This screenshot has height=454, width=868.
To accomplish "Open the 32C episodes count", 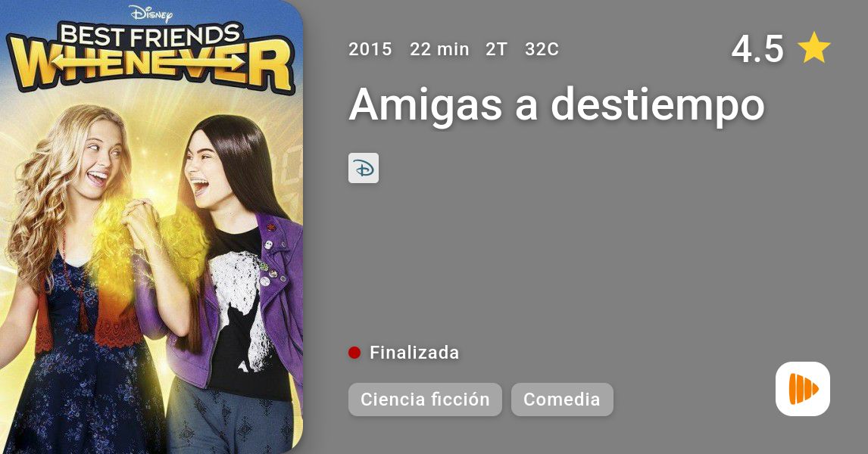I will tap(542, 49).
